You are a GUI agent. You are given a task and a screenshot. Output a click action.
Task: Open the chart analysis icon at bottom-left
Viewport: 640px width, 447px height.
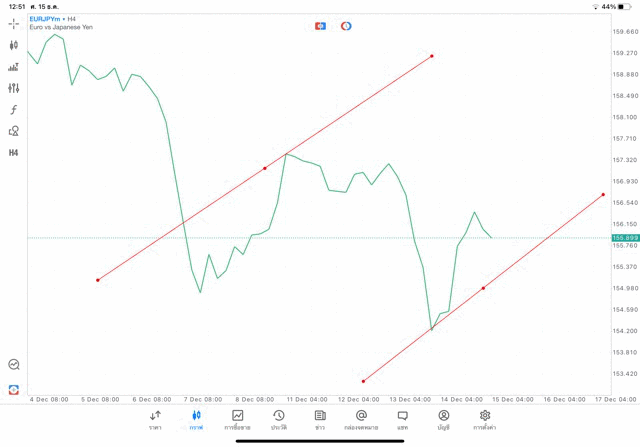(x=14, y=365)
